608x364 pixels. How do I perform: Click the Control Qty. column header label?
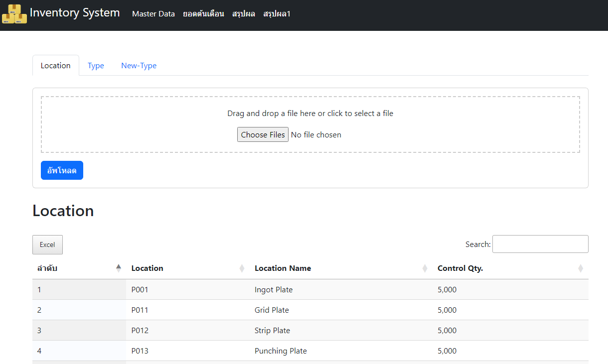(460, 268)
